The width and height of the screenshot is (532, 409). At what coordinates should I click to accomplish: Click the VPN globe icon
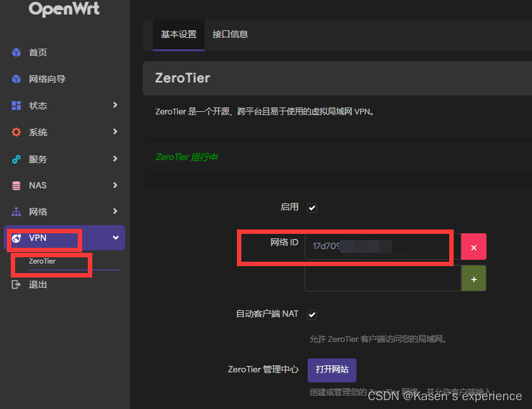pos(16,238)
